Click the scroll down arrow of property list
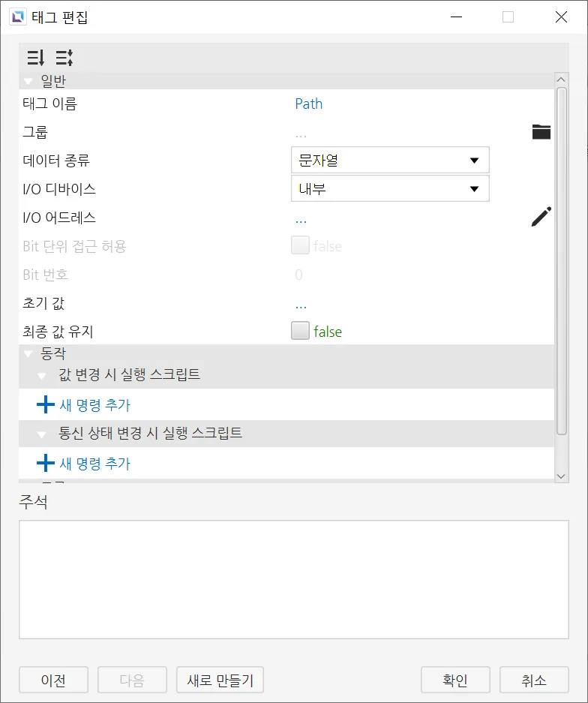The height and width of the screenshot is (703, 588). coord(561,476)
